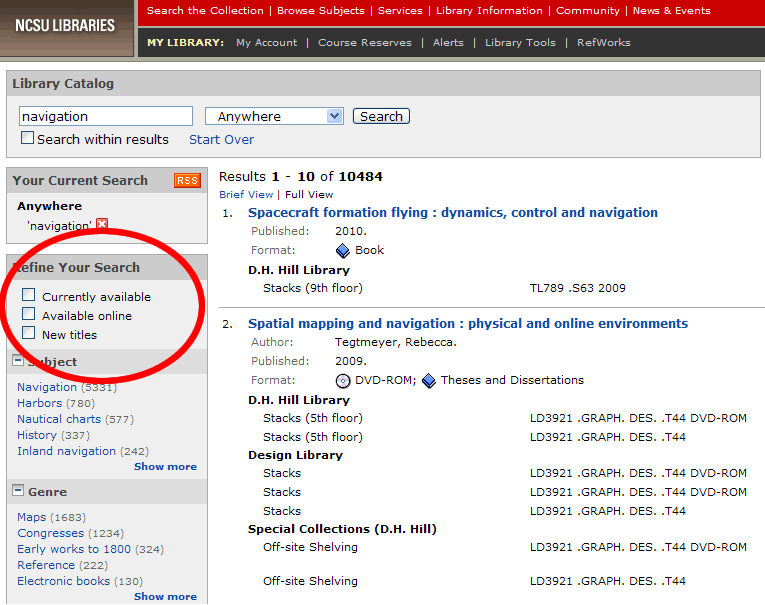This screenshot has height=605, width=765.
Task: Open the Course Reserves menu item
Action: click(364, 43)
